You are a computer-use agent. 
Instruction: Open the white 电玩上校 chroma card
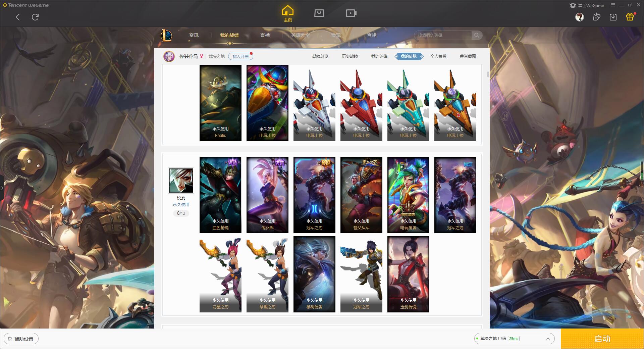314,103
